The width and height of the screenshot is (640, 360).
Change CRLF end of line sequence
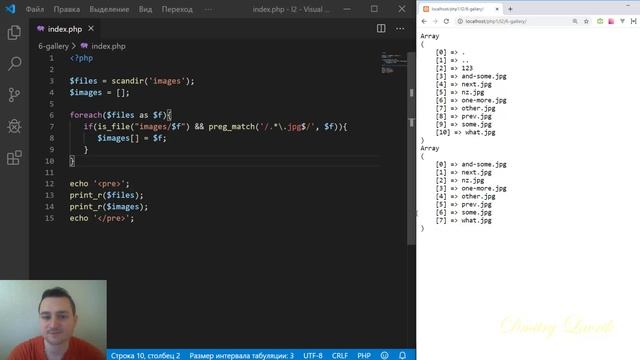pyautogui.click(x=340, y=356)
